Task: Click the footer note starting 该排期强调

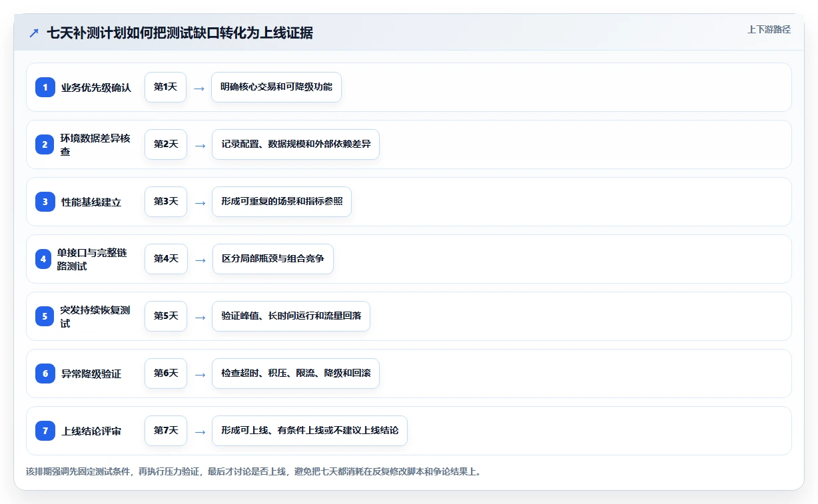Action: click(254, 471)
